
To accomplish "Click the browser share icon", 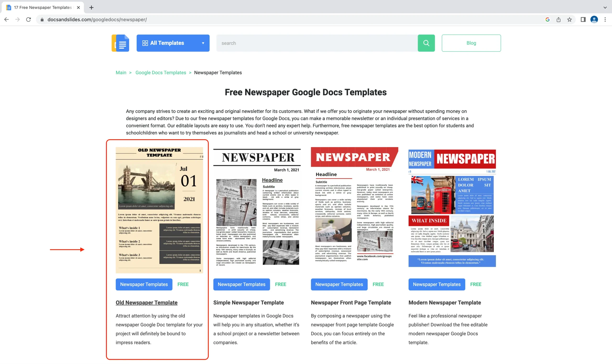I will [x=558, y=19].
